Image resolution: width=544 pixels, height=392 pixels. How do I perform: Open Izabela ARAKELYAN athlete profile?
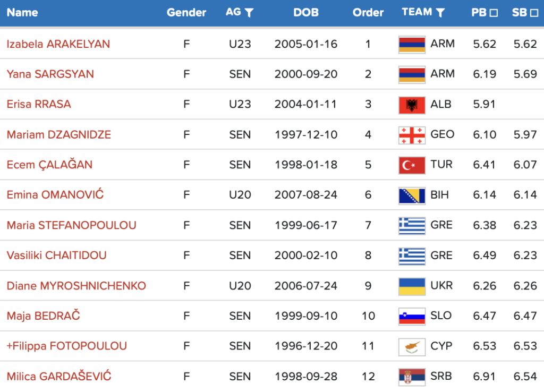[58, 44]
